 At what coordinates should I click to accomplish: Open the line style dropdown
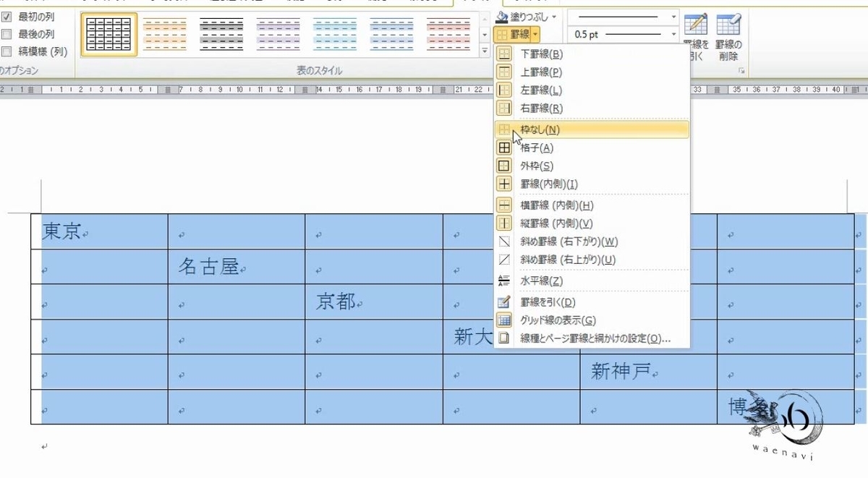tap(673, 16)
